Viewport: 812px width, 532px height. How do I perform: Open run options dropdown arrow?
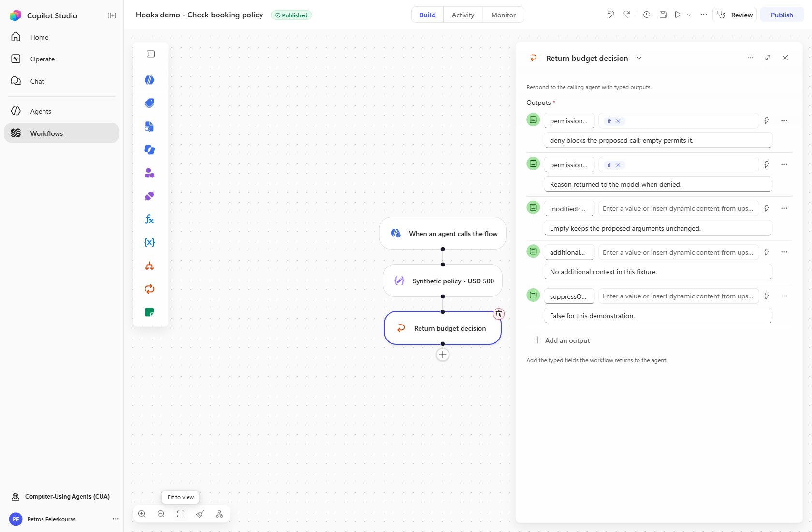[689, 15]
